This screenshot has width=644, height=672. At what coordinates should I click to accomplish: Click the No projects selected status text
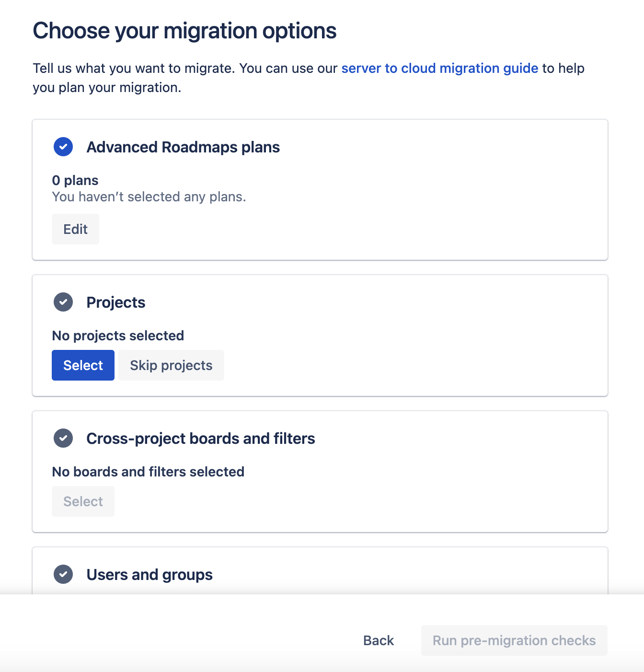[118, 336]
